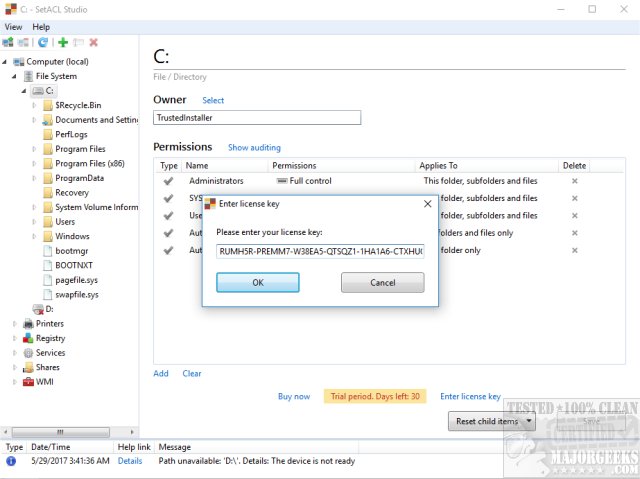Expand the Program Files (x86) folder
This screenshot has height=479, width=640.
(34, 164)
